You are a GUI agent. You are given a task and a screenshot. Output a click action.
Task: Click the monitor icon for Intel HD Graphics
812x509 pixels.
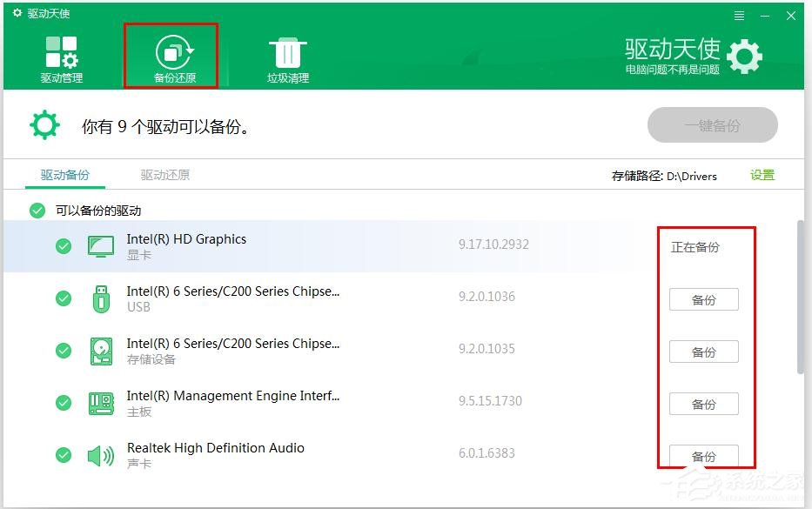tap(100, 244)
